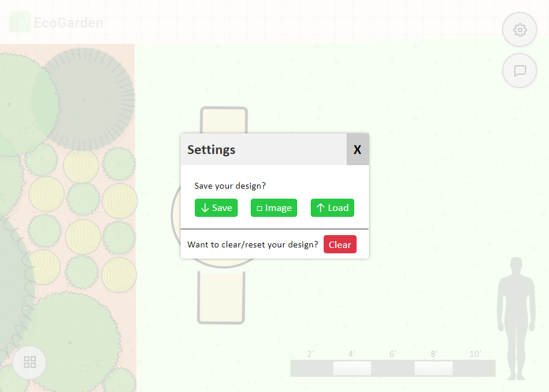Click the Image export button label
This screenshot has height=392, width=549.
pyautogui.click(x=278, y=208)
